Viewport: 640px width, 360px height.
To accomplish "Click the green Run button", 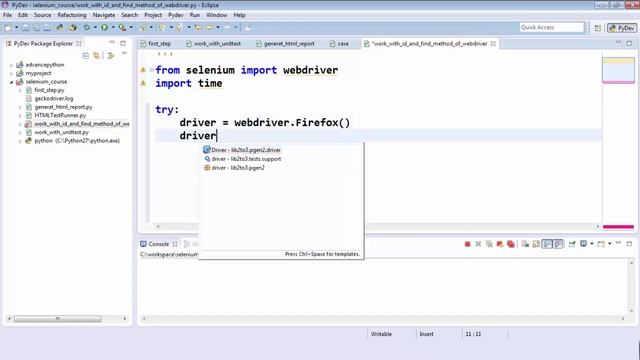I will coord(104,27).
